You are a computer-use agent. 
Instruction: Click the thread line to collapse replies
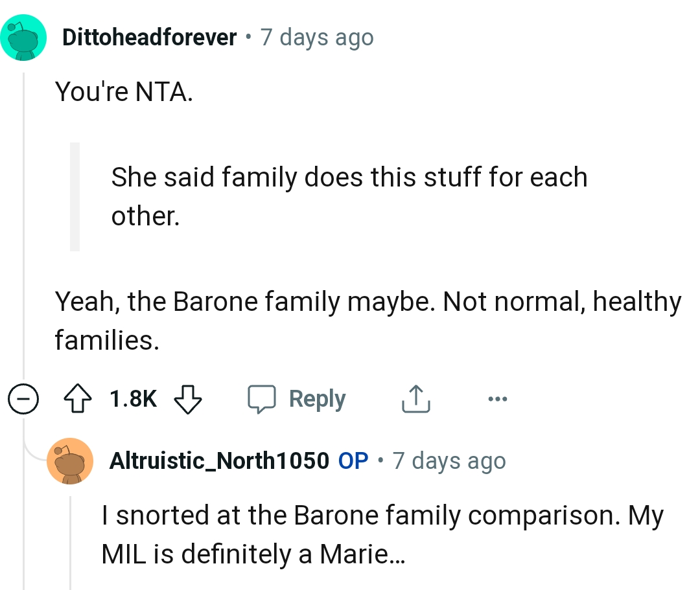22,227
